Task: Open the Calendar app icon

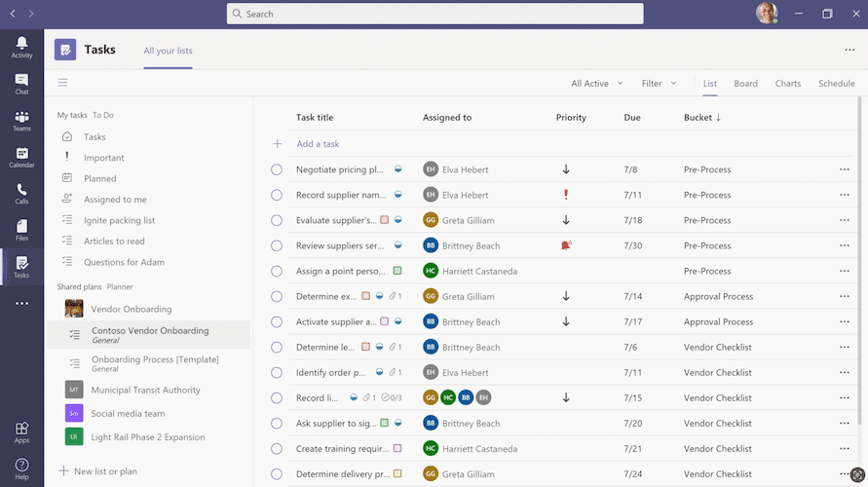Action: pyautogui.click(x=21, y=157)
